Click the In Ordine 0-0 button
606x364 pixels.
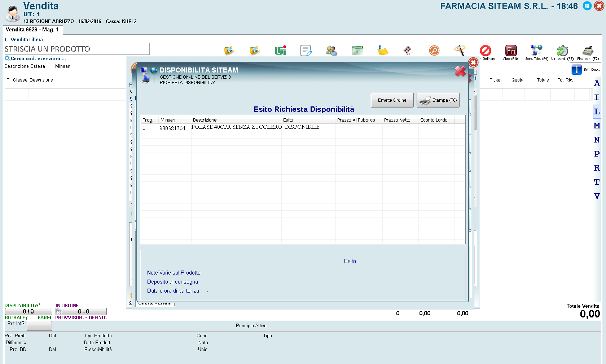(x=81, y=311)
